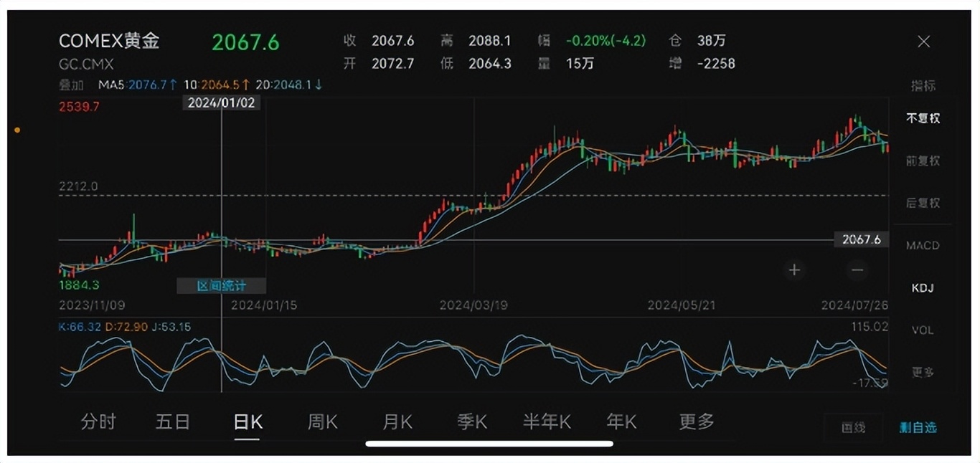
Task: Enable 后复权 backward adjustment
Action: (x=924, y=203)
